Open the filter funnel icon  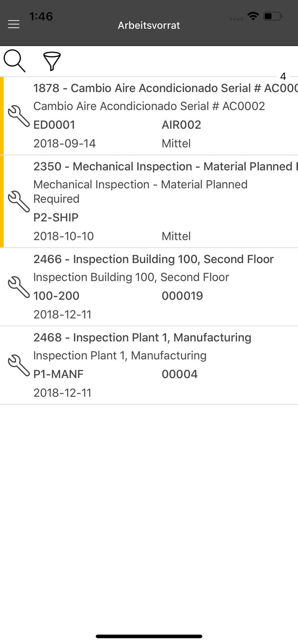pos(52,61)
